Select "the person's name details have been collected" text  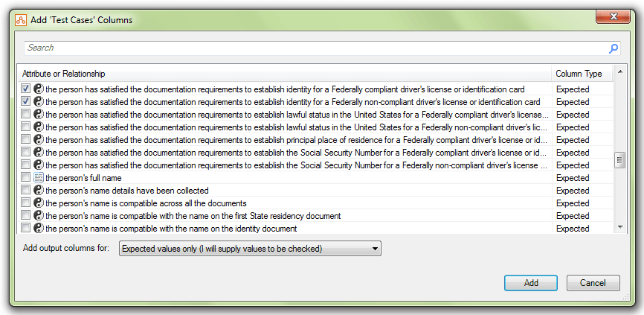(127, 191)
